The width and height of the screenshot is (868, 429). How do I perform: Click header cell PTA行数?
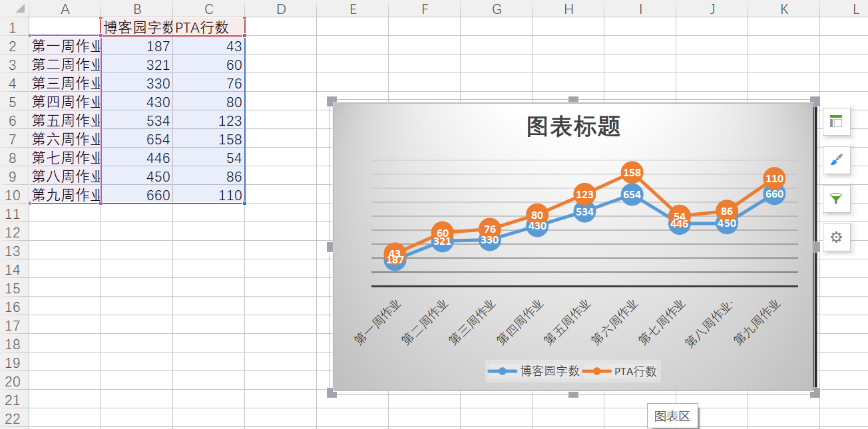click(209, 27)
